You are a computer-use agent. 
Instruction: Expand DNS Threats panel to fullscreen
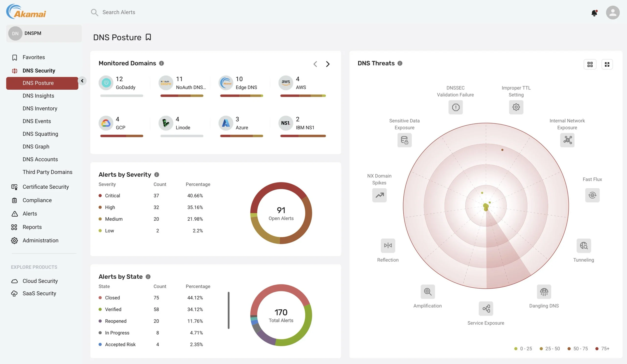pyautogui.click(x=607, y=64)
